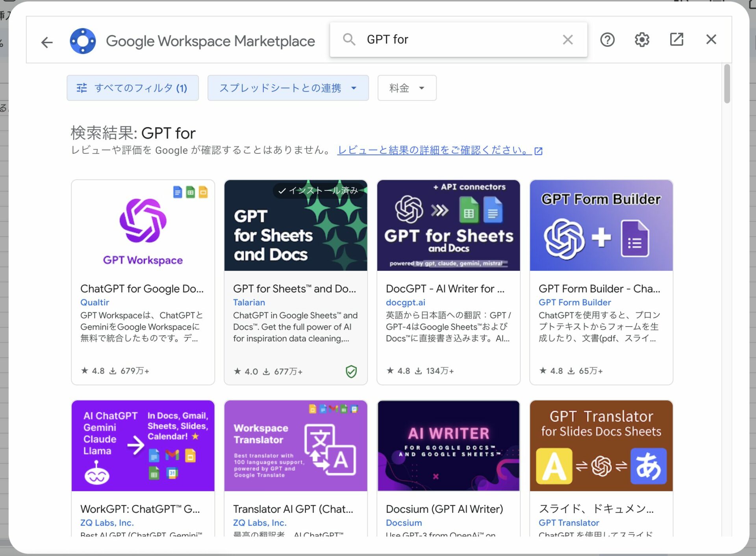
Task: Clear the search field with the X icon
Action: (x=567, y=39)
